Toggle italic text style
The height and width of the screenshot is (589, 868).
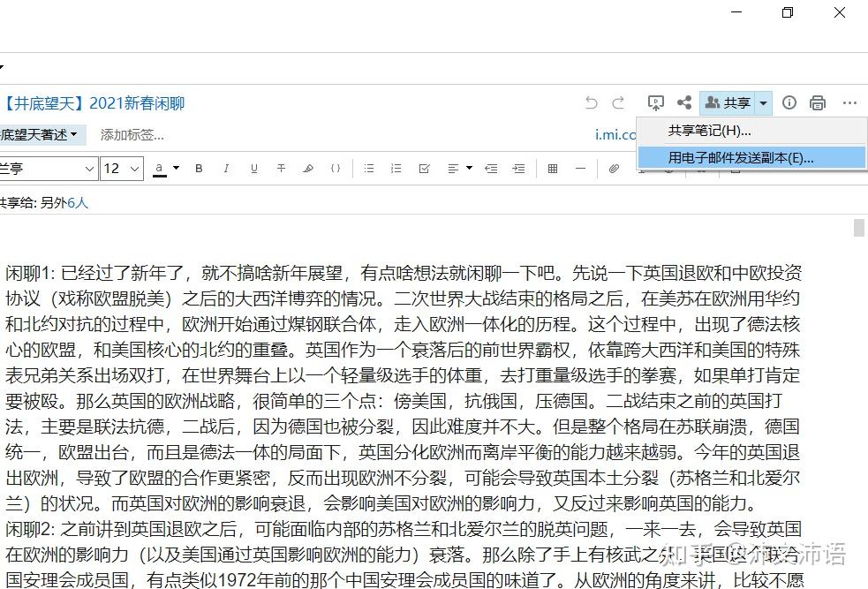(x=226, y=169)
